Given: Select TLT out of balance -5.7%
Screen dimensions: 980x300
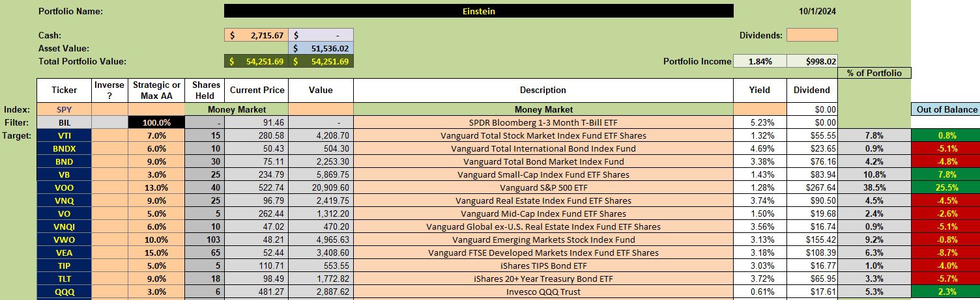Looking at the screenshot, I should (x=947, y=279).
